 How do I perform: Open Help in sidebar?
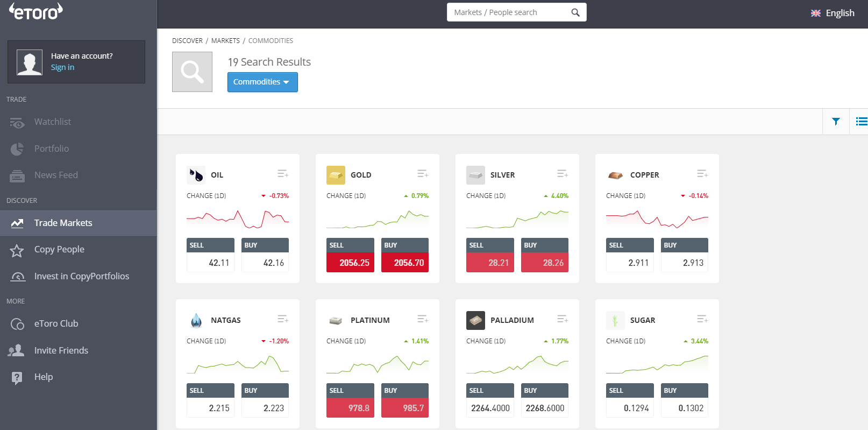tap(43, 377)
